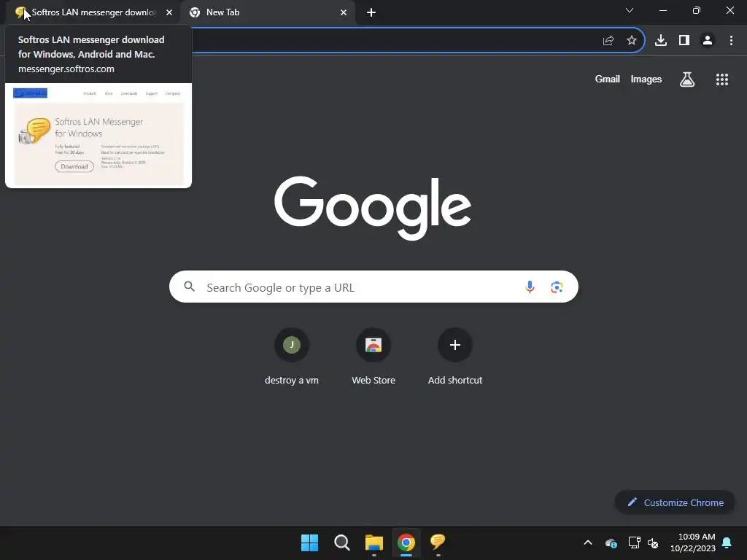Image resolution: width=747 pixels, height=560 pixels.
Task: Click the Chrome taskbar icon
Action: [406, 542]
